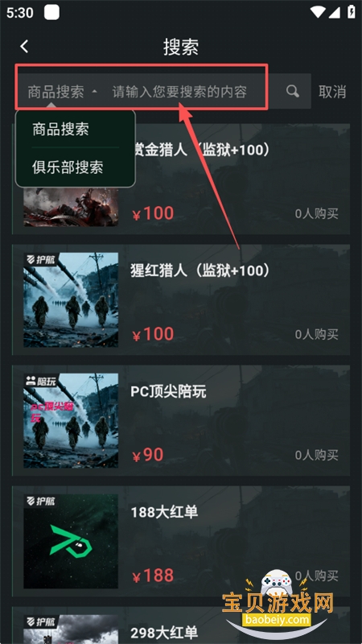Image resolution: width=362 pixels, height=644 pixels.
Task: Tap the ¥90 price of PC顶尖陪玩
Action: pos(148,454)
